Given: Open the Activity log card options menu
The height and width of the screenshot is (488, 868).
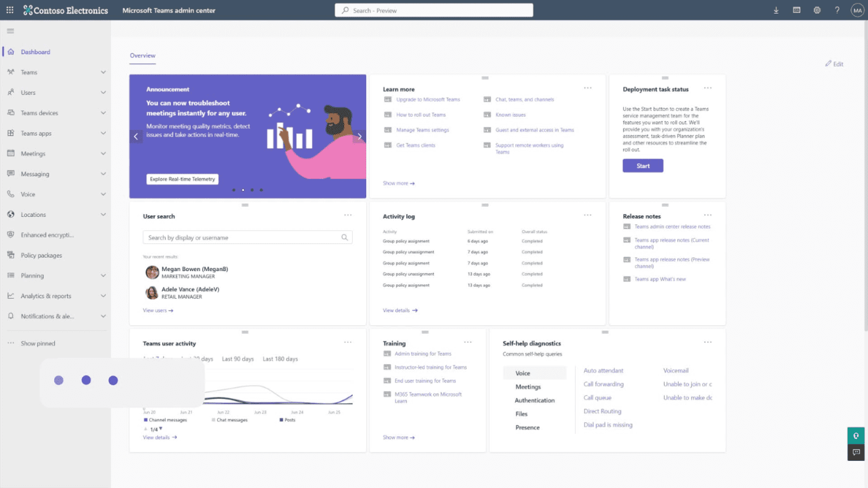Looking at the screenshot, I should pos(588,215).
